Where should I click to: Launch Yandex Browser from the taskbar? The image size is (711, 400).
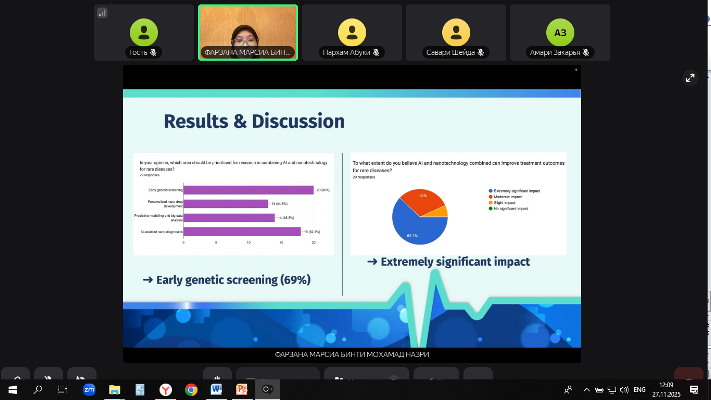(x=165, y=389)
